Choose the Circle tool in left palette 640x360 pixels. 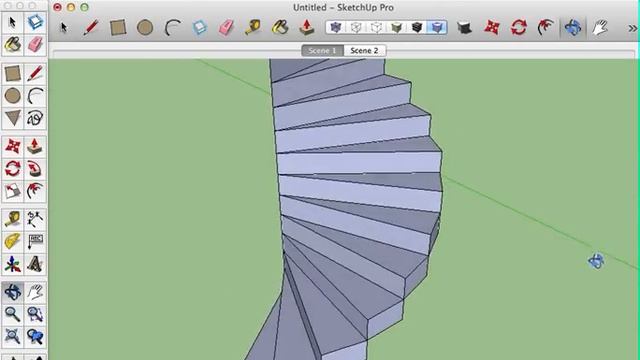[x=13, y=96]
